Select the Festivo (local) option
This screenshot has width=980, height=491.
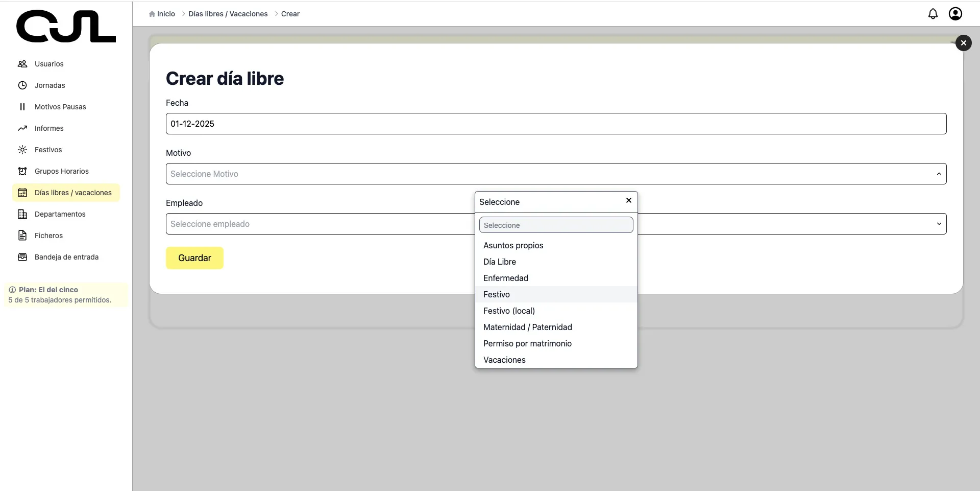[x=509, y=311]
